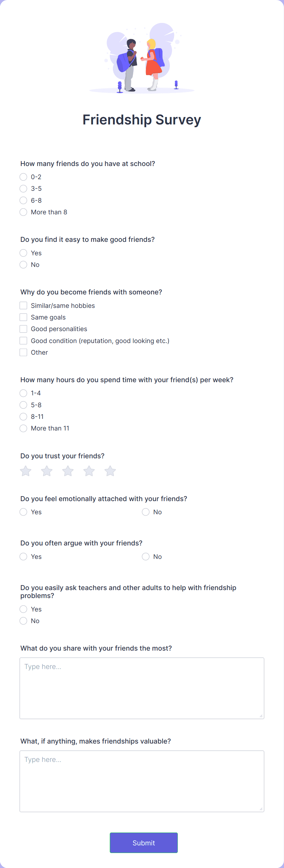Check the Similar/same hobbies option
This screenshot has height=868, width=284.
[23, 305]
